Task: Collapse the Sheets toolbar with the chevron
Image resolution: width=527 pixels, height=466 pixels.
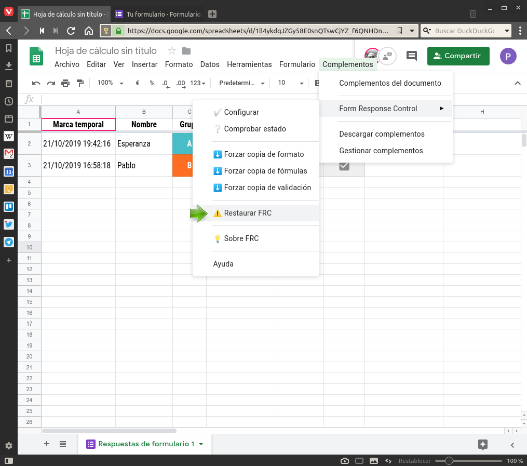Action: tap(518, 83)
